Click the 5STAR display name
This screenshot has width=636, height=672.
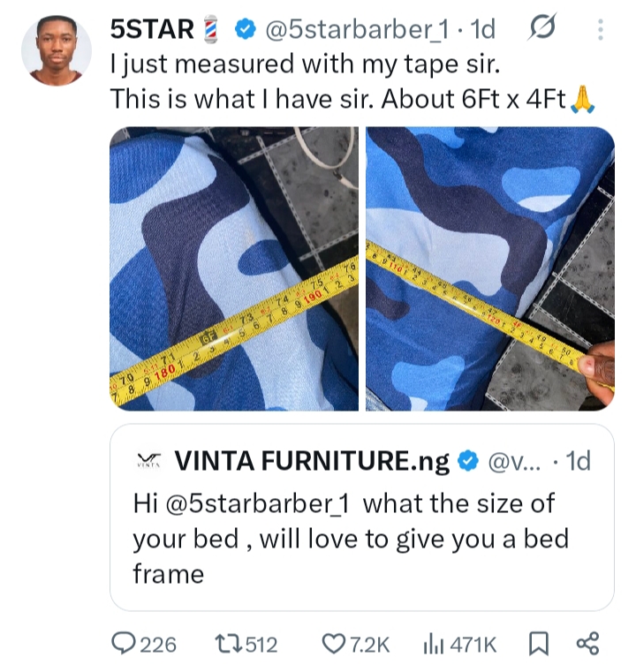[152, 30]
